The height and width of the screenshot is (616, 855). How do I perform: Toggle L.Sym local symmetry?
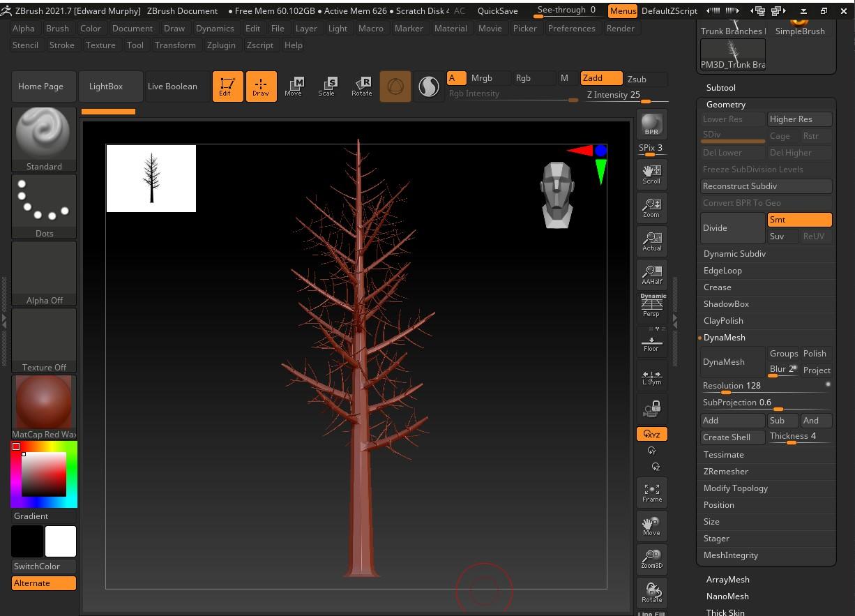coord(651,377)
